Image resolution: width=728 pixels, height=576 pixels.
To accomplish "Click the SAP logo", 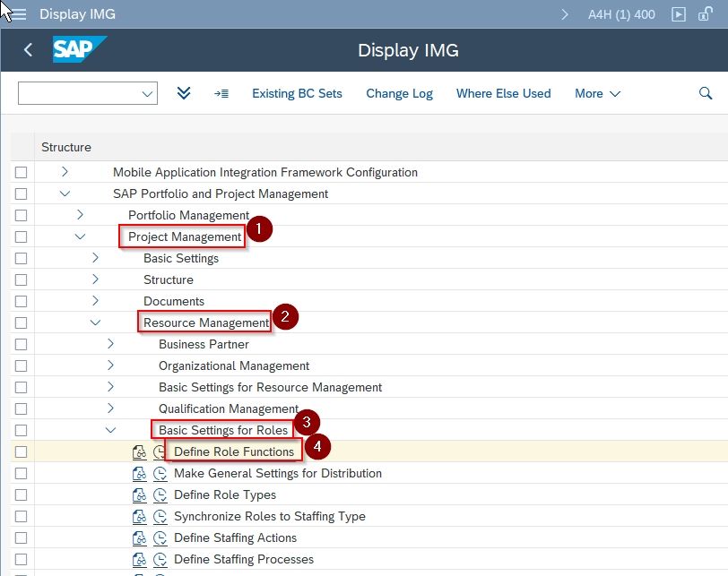I will click(80, 49).
